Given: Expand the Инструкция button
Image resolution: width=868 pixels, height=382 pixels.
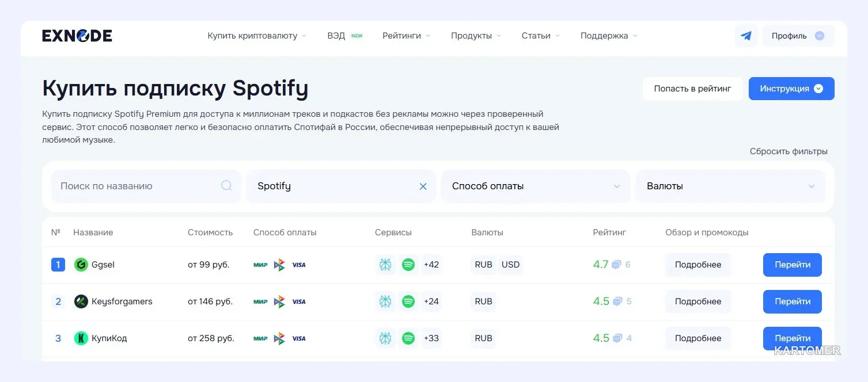Looking at the screenshot, I should 791,89.
